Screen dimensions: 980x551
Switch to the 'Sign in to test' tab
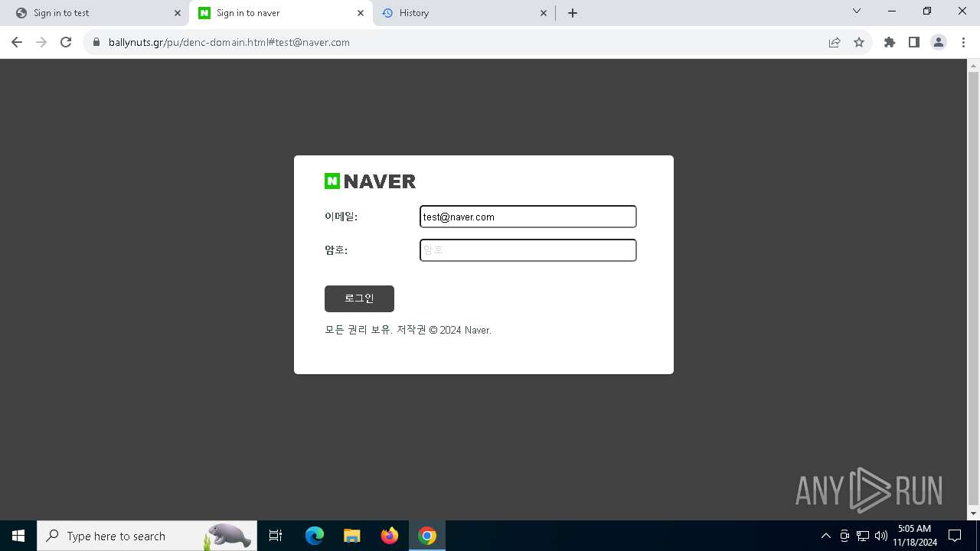click(x=94, y=13)
